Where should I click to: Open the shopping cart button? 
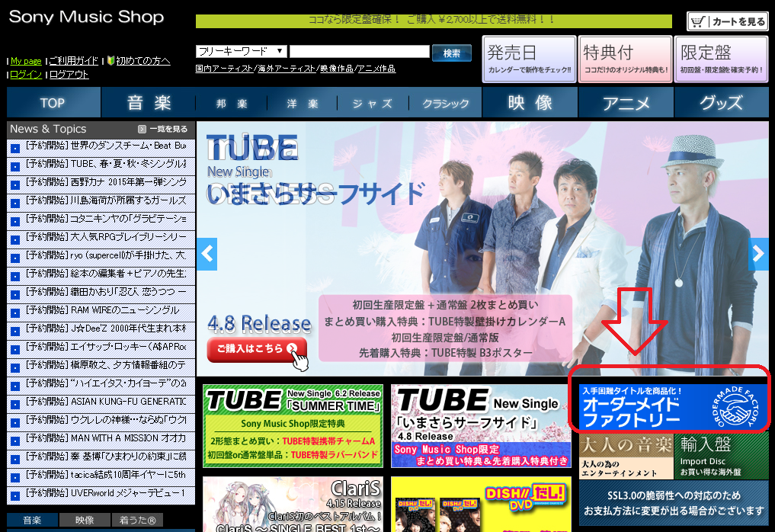(x=728, y=21)
